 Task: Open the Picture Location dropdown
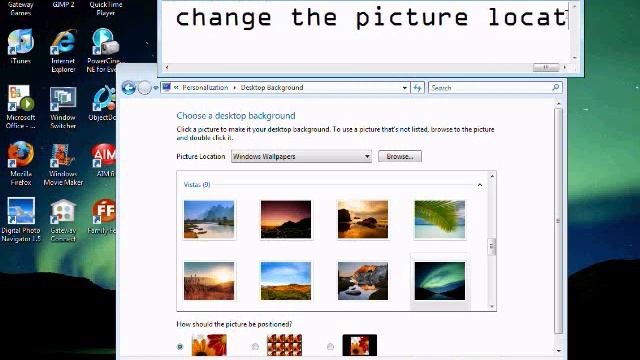click(301, 156)
